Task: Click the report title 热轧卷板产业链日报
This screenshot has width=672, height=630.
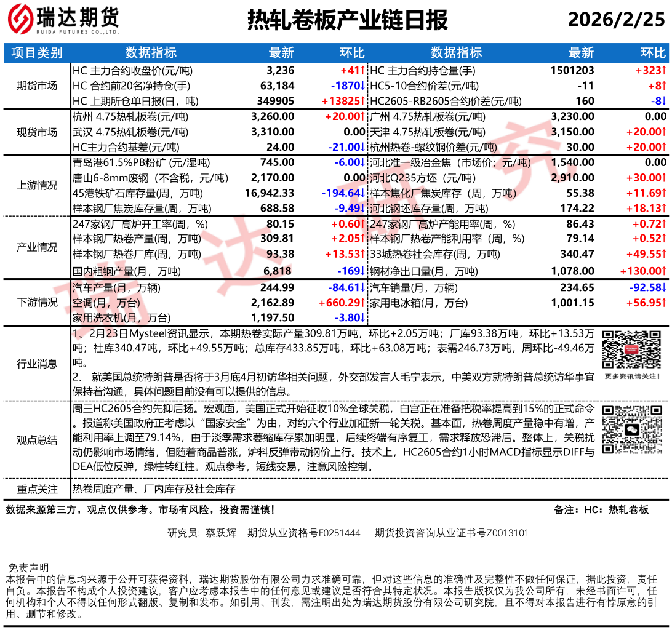Action: pos(348,20)
